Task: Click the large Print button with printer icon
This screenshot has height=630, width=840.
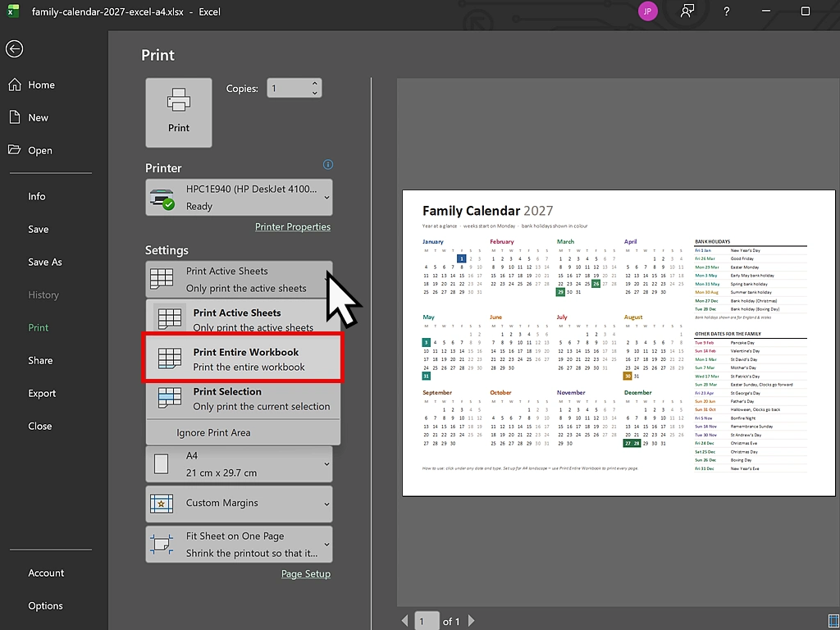Action: (x=178, y=112)
